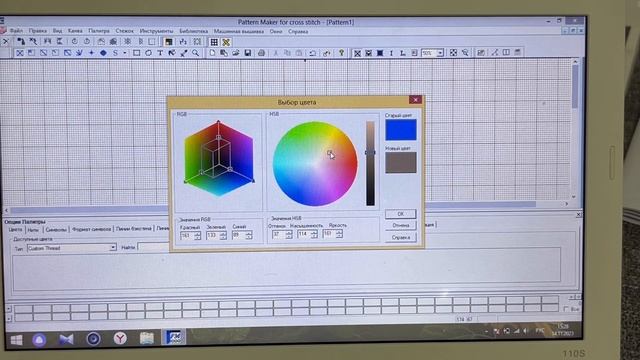Viewport: 640px width, 360px height.
Task: Select the full cross stitch tool
Action: 19,53
